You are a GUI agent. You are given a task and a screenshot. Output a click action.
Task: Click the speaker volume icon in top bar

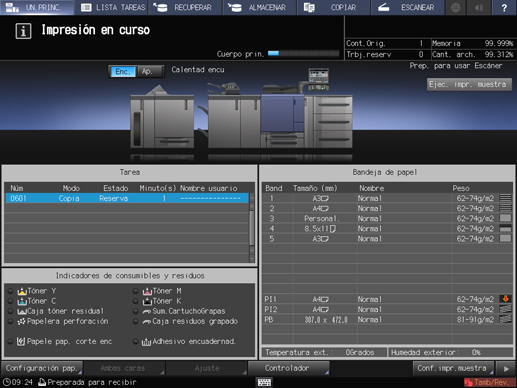pyautogui.click(x=479, y=7)
